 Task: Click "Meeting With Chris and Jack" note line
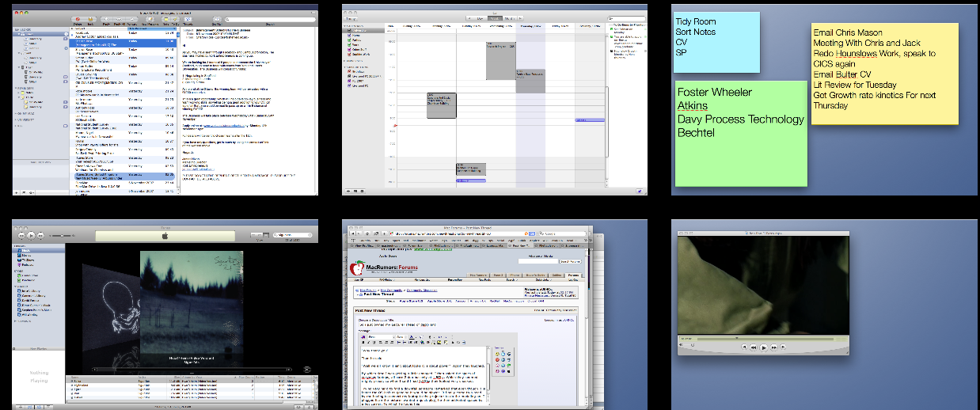click(865, 44)
